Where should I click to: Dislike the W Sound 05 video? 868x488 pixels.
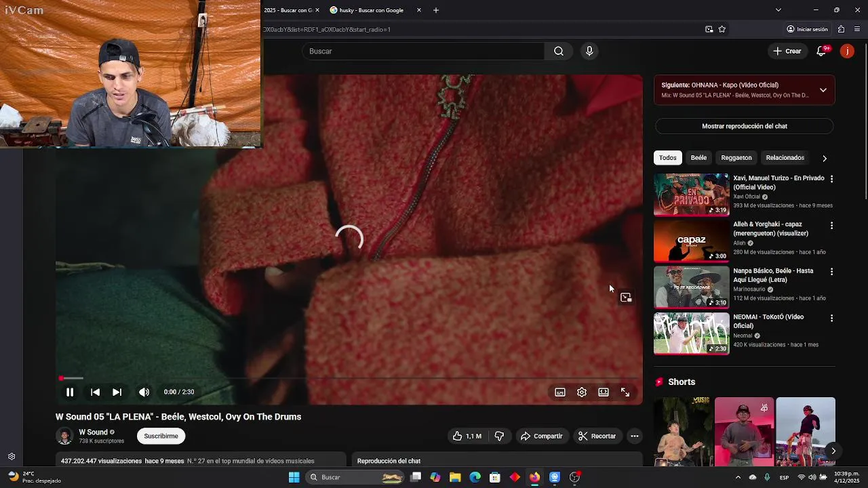coord(499,436)
